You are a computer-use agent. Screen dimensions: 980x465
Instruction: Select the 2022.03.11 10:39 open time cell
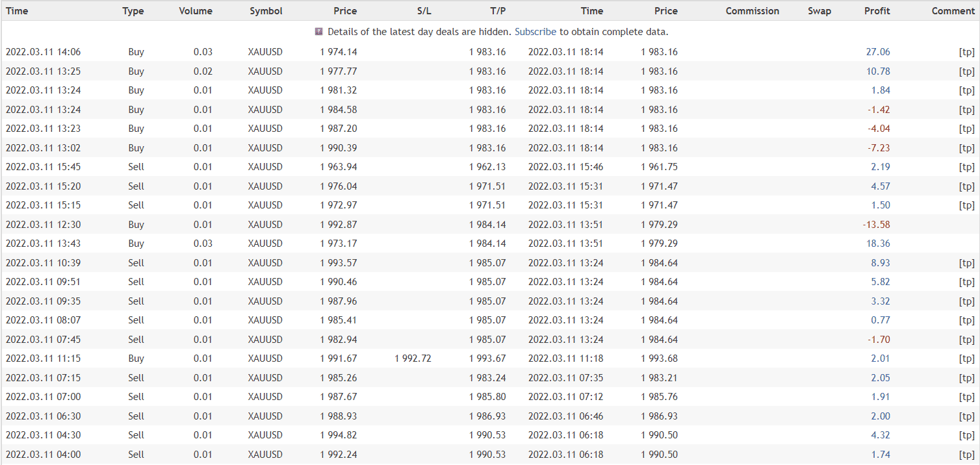point(44,263)
